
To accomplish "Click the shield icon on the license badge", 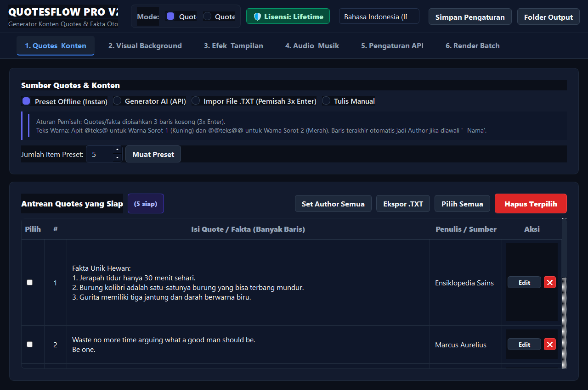I will [257, 17].
